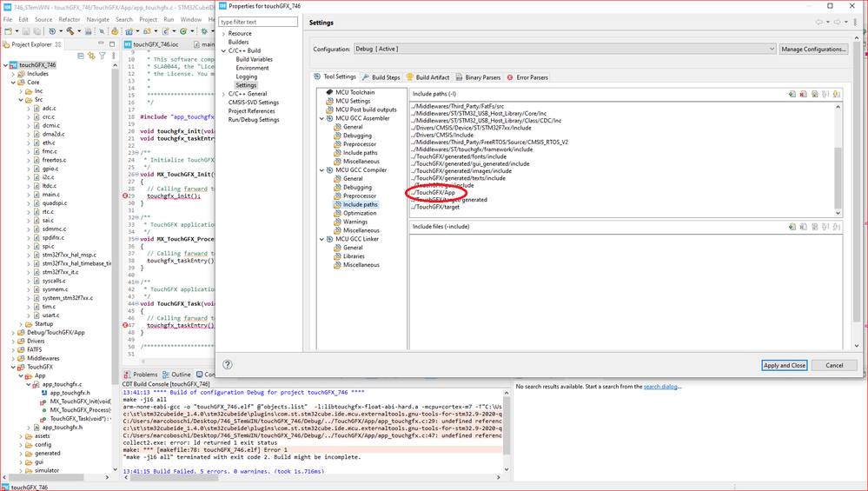This screenshot has height=491, width=868.
Task: Click the Delete include path icon
Action: tap(803, 94)
